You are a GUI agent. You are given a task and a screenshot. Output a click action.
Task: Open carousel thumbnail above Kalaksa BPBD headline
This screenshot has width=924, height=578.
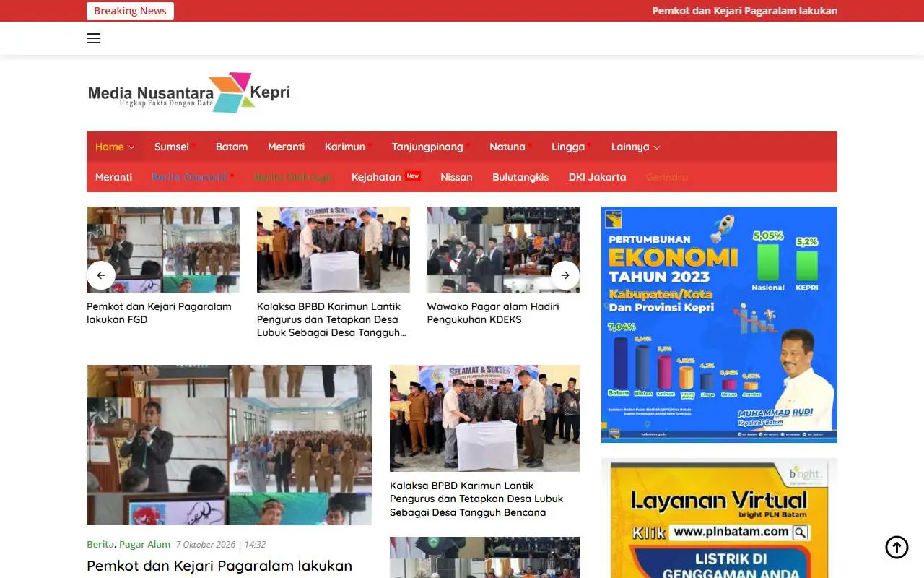[x=334, y=250]
